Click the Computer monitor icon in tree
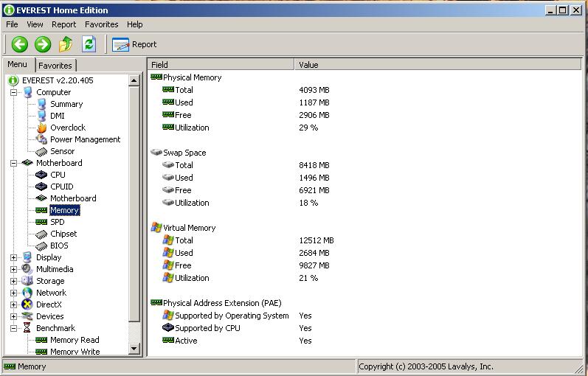588x376 pixels. tap(27, 92)
